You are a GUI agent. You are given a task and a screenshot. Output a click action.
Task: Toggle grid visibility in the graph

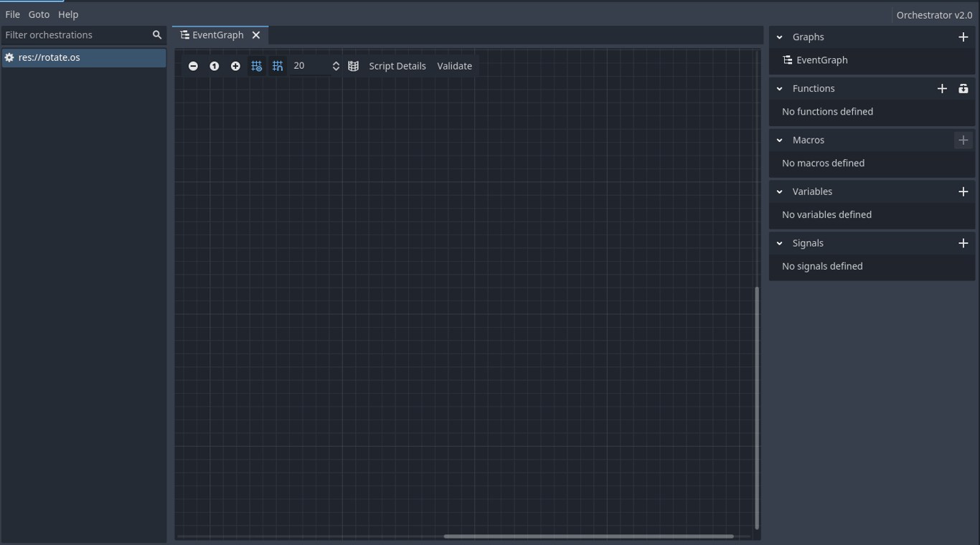256,66
